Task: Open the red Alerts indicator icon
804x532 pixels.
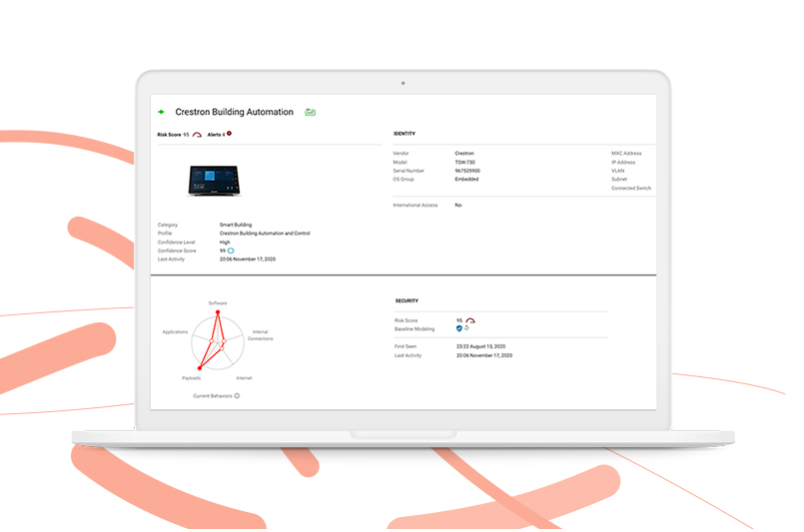Action: [229, 133]
